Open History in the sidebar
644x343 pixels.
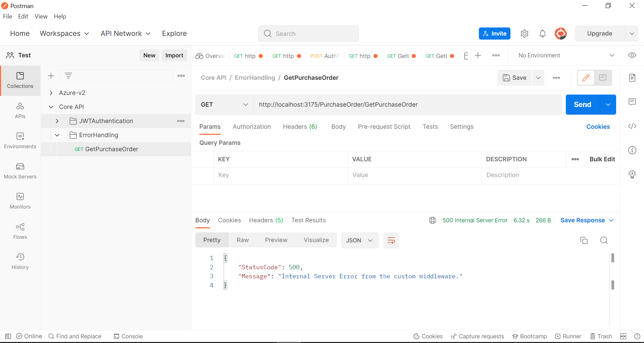pyautogui.click(x=20, y=261)
